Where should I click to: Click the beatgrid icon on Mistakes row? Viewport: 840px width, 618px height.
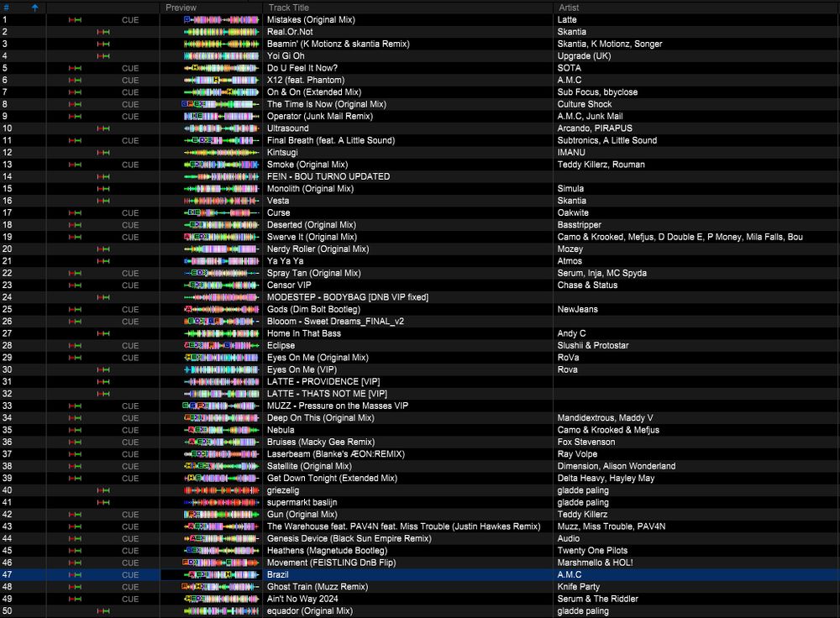(x=75, y=20)
